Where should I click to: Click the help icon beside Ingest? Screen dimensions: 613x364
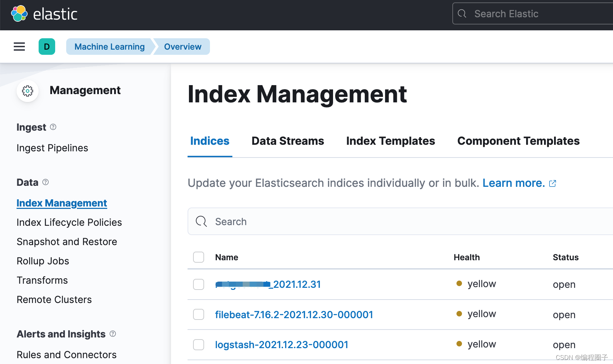click(x=53, y=127)
